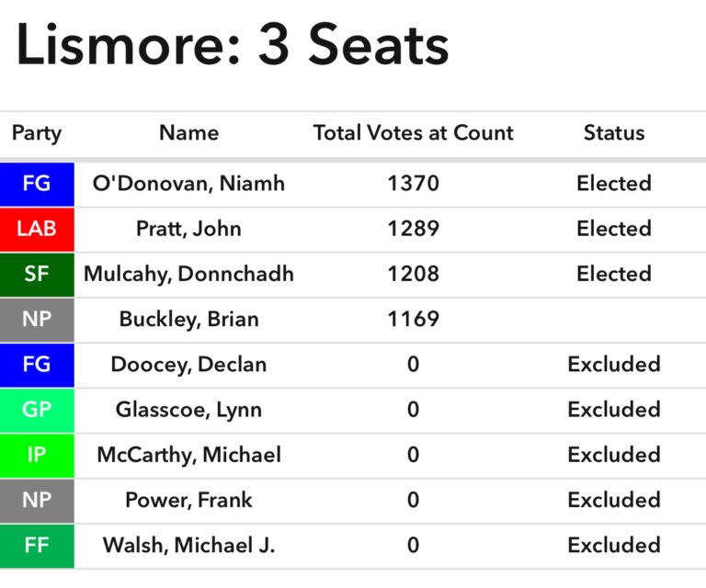This screenshot has height=588, width=706.
Task: Select candidate Pratt, John
Action: (x=188, y=229)
